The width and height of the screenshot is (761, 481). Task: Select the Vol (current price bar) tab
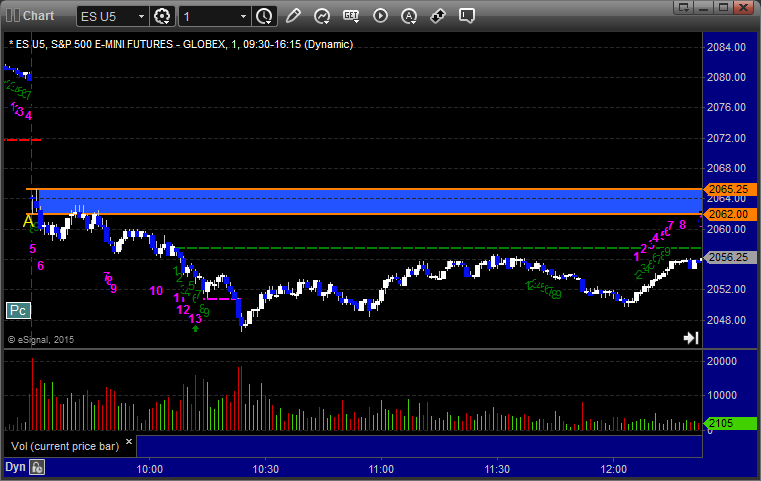(64, 444)
